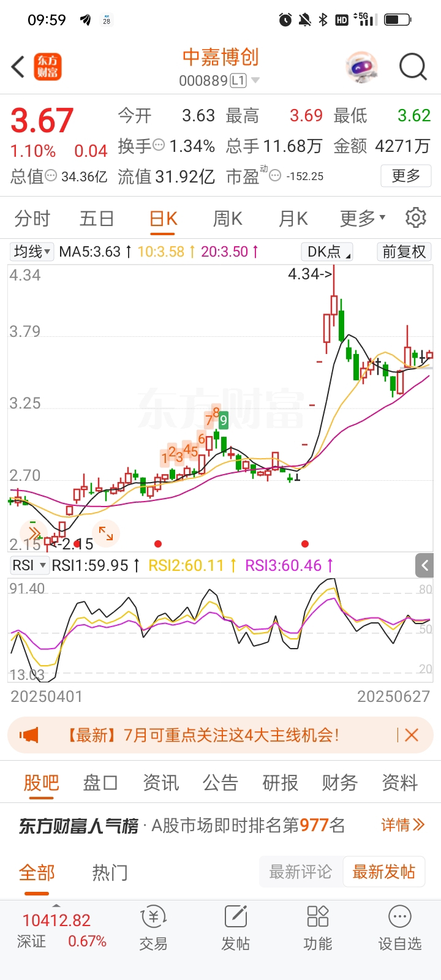Open the 均线 indicator dropdown
441x980 pixels.
[32, 251]
